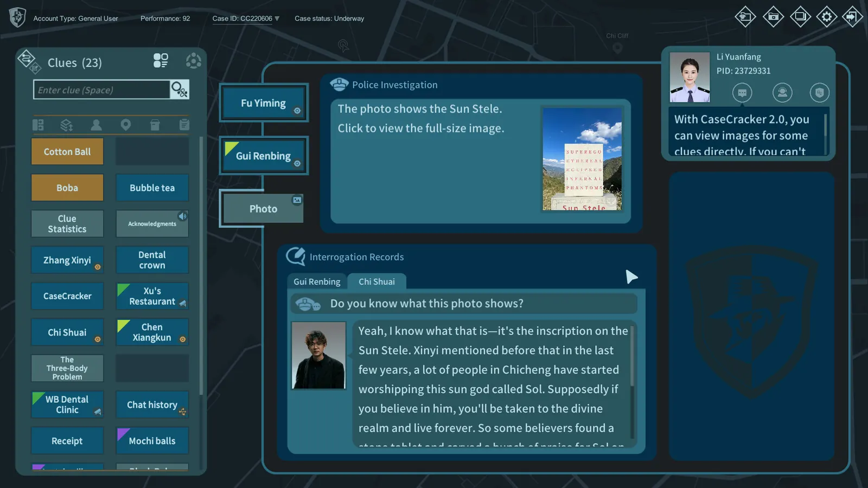Click the interrogation answer scrollbar

[633, 382]
